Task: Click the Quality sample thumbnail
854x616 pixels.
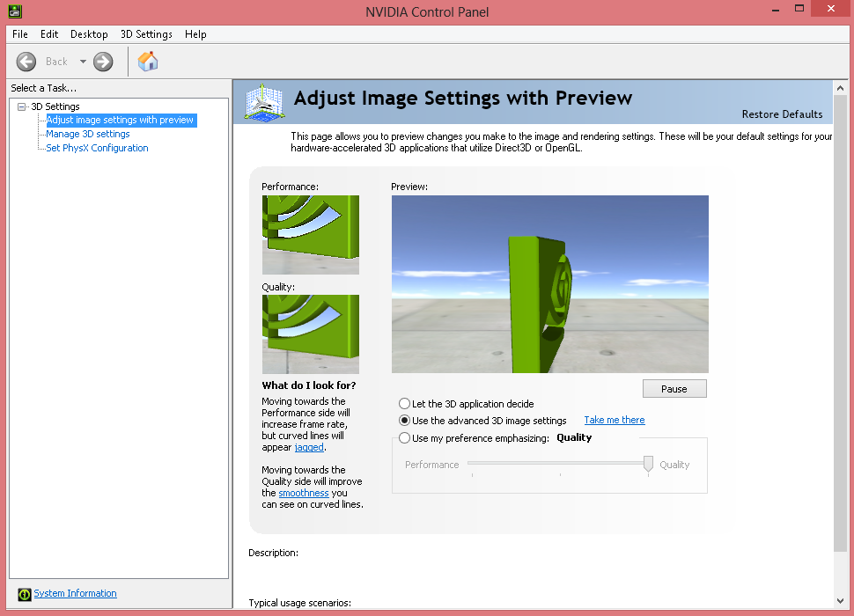Action: tap(311, 334)
